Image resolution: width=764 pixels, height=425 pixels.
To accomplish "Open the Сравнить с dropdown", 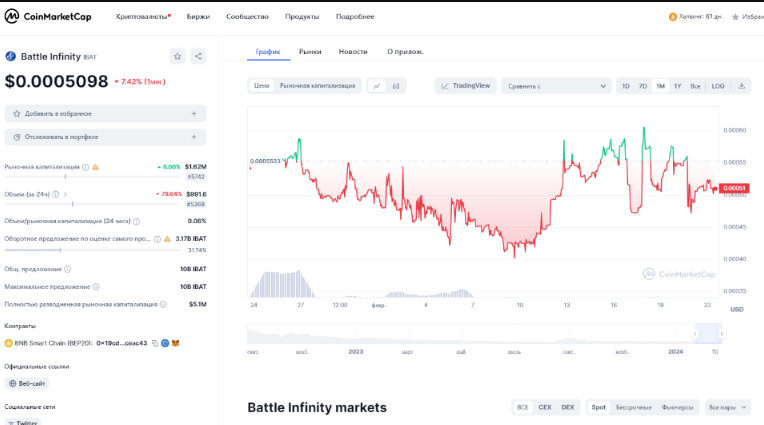I will (556, 86).
